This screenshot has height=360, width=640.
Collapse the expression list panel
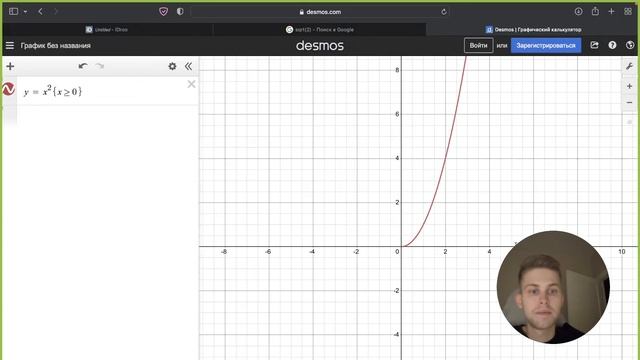[188, 66]
